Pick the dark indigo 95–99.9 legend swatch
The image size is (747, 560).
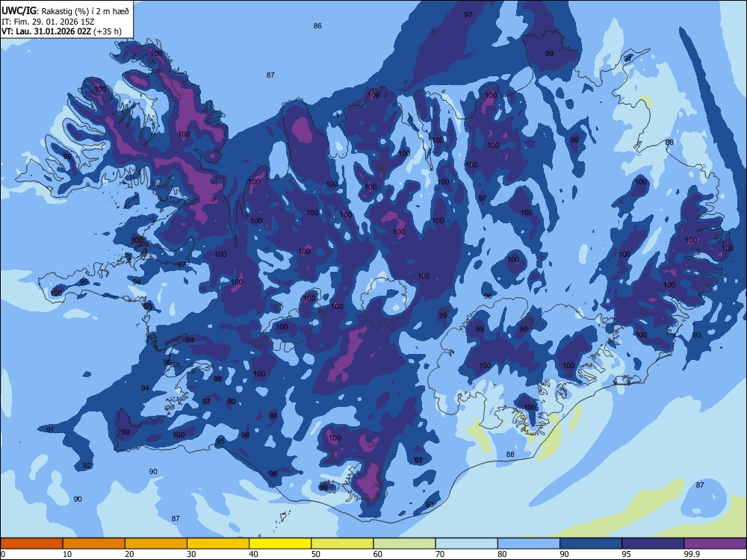coord(653,544)
